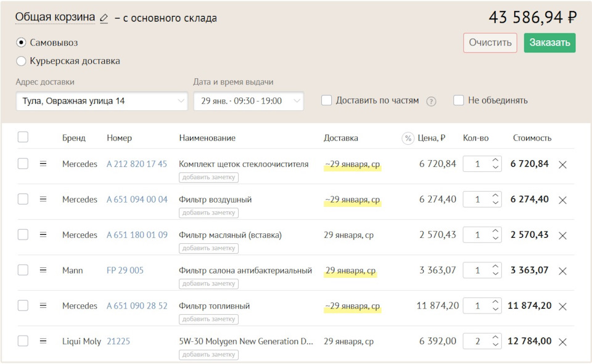Click добавить заметку under Фильтр воздушный
The image size is (592, 364).
[x=208, y=213]
